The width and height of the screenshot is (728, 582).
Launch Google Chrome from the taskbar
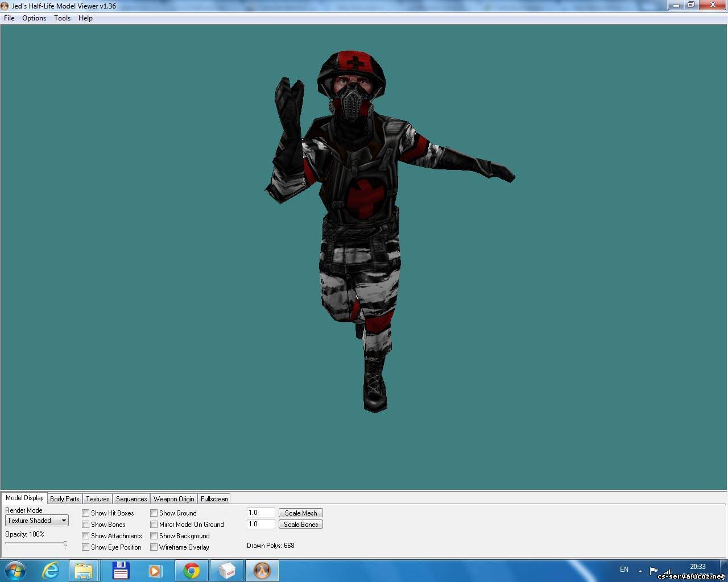192,571
